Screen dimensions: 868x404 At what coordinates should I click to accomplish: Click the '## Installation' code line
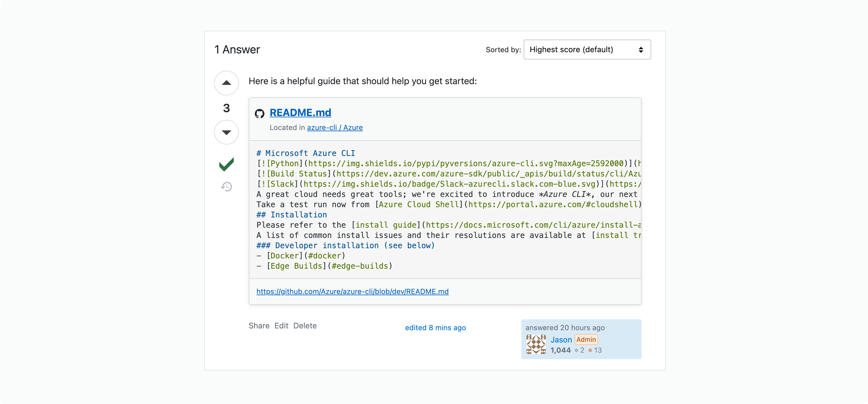click(x=292, y=215)
